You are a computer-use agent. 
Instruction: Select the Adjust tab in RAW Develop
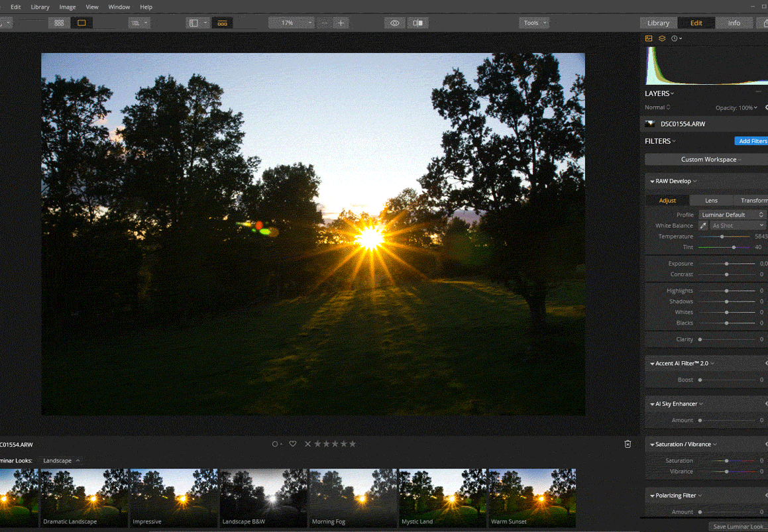pos(667,200)
